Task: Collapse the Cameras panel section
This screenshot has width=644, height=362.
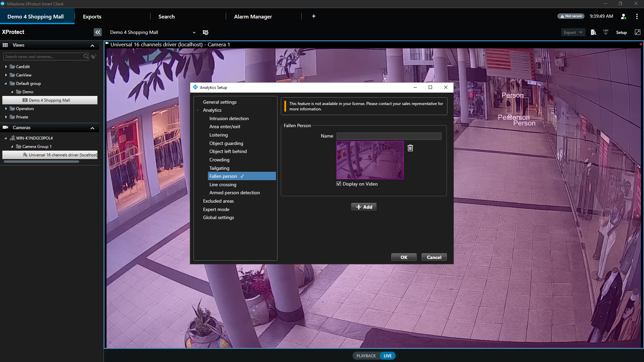Action: tap(92, 128)
